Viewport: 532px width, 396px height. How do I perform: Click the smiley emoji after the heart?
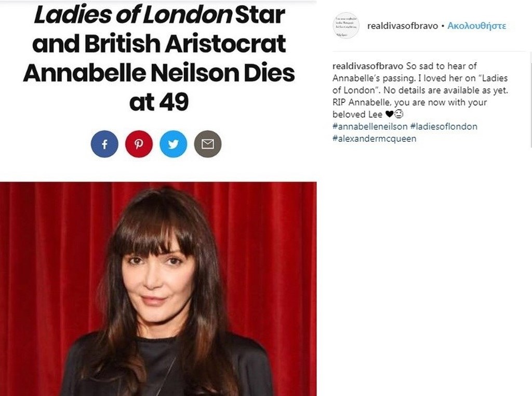pos(399,114)
